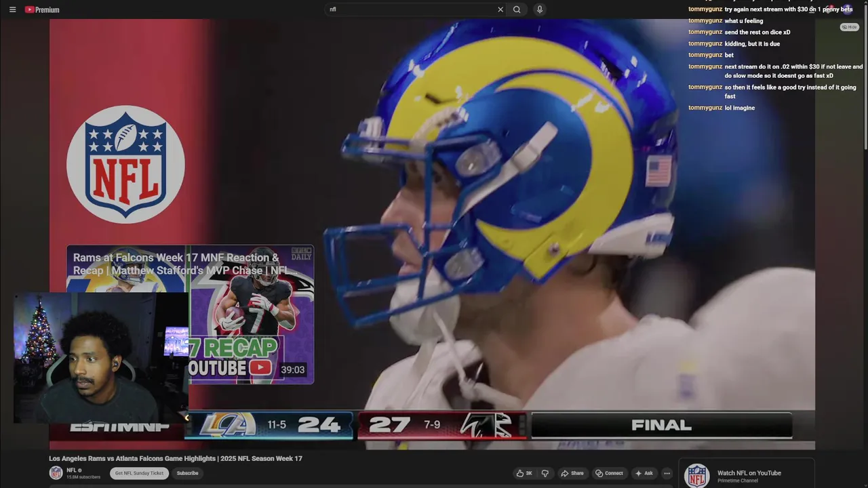Screen dimensions: 868x488
Task: Open the YouTube hamburger guide menu
Action: pos(12,9)
